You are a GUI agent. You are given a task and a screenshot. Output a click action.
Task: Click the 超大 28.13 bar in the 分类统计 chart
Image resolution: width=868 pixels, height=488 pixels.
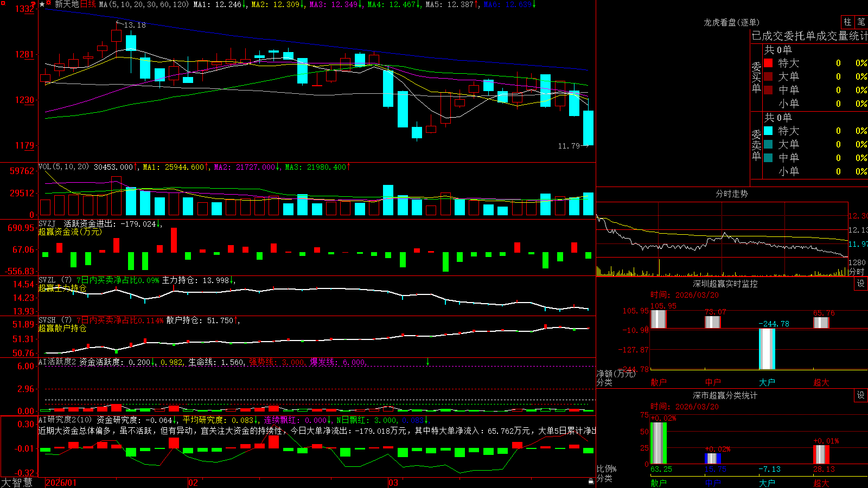(x=821, y=454)
